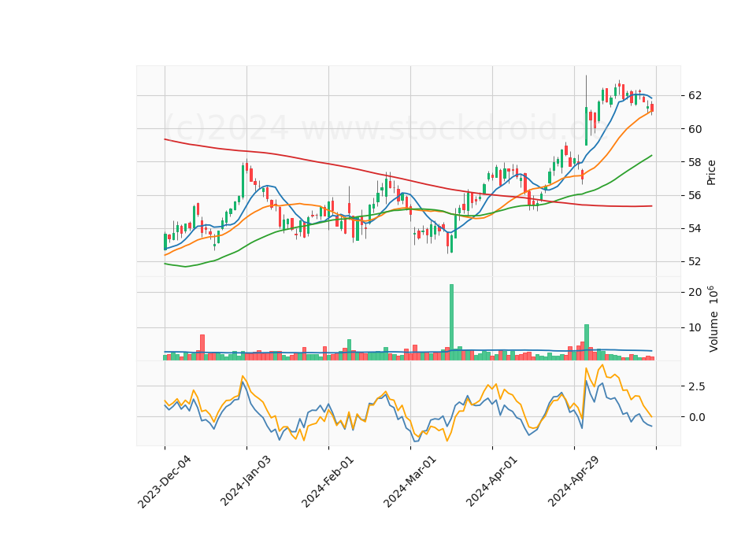This screenshot has width=756, height=543.
Task: Click the 2024-Apr-29 date label
Action: 574,481
